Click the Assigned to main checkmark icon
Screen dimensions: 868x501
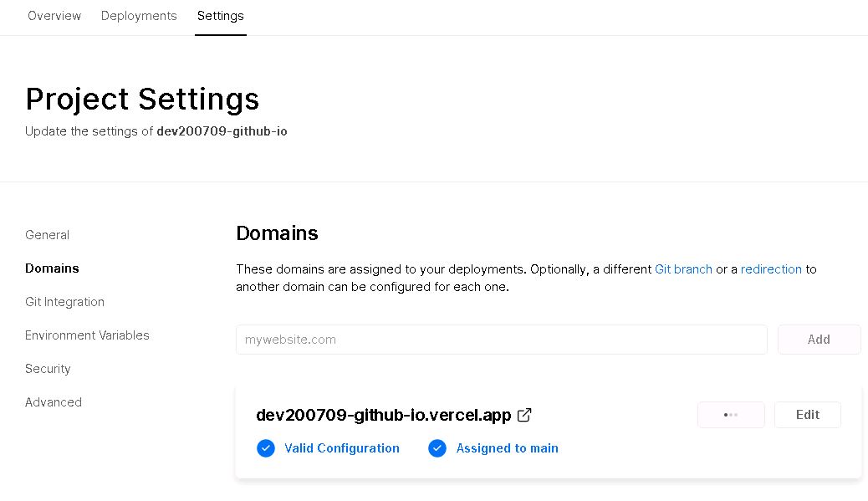(437, 448)
